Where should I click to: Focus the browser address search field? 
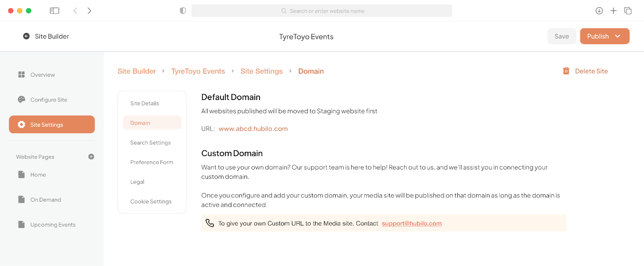[322, 11]
